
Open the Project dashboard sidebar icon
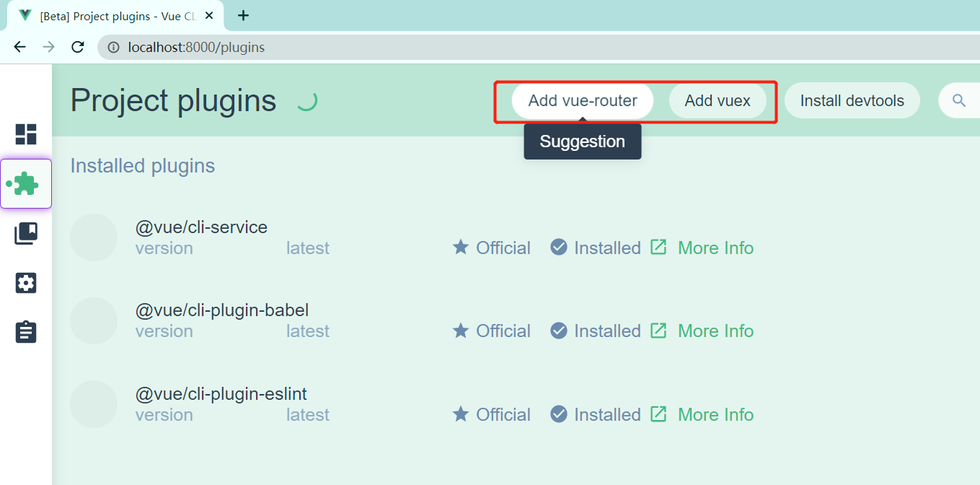[x=26, y=134]
